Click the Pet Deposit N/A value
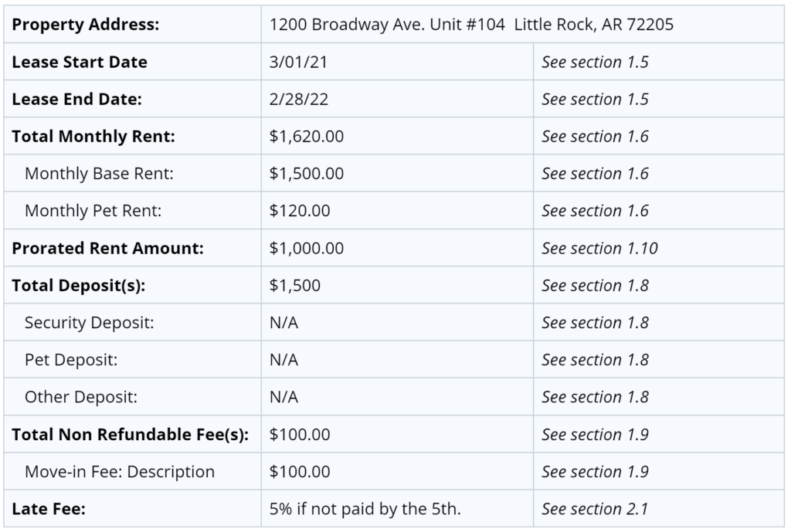Viewport: 791px width, 532px height. click(x=283, y=360)
